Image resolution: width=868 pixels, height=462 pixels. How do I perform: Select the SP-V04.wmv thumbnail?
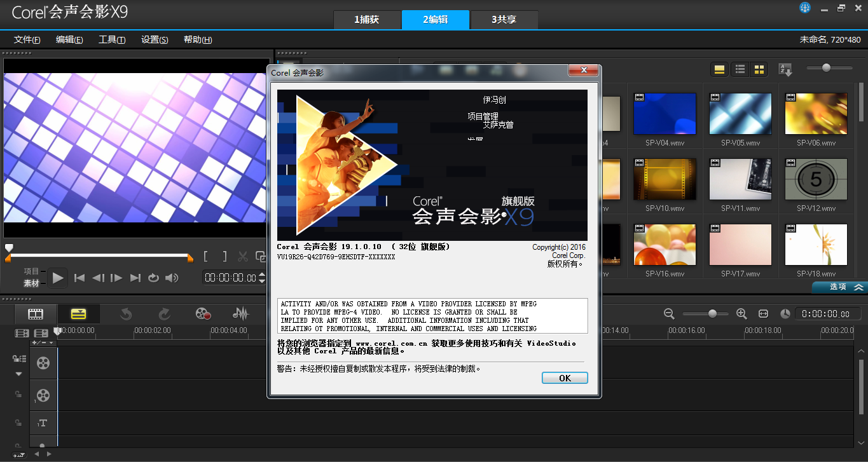click(665, 114)
